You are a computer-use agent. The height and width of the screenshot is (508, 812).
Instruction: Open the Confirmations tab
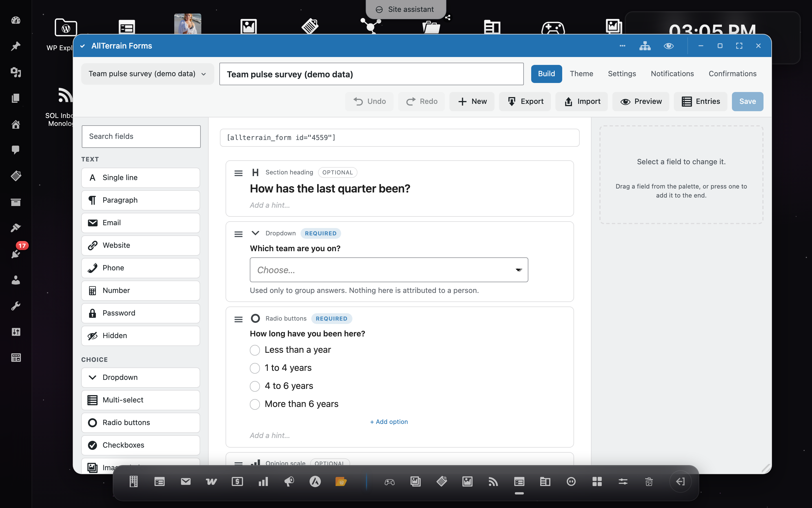(732, 74)
